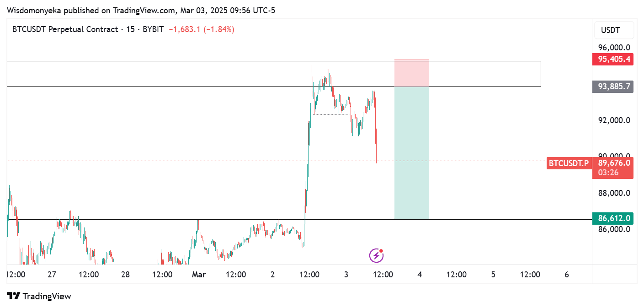Click the BTCUSDT.P symbol tag on price axis

pyautogui.click(x=569, y=163)
